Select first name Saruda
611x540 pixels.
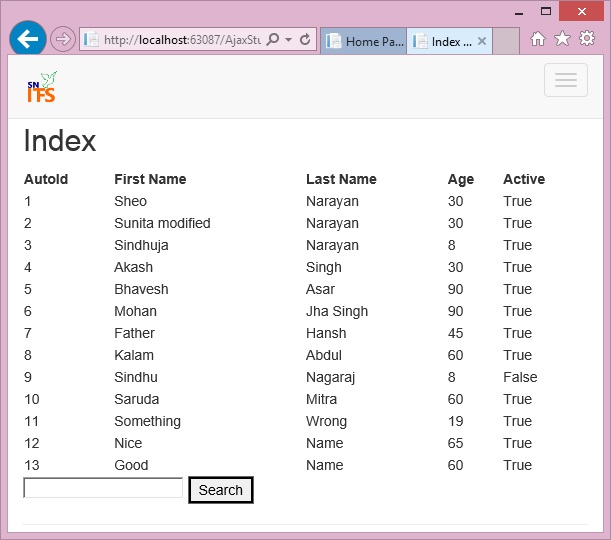[x=136, y=399]
